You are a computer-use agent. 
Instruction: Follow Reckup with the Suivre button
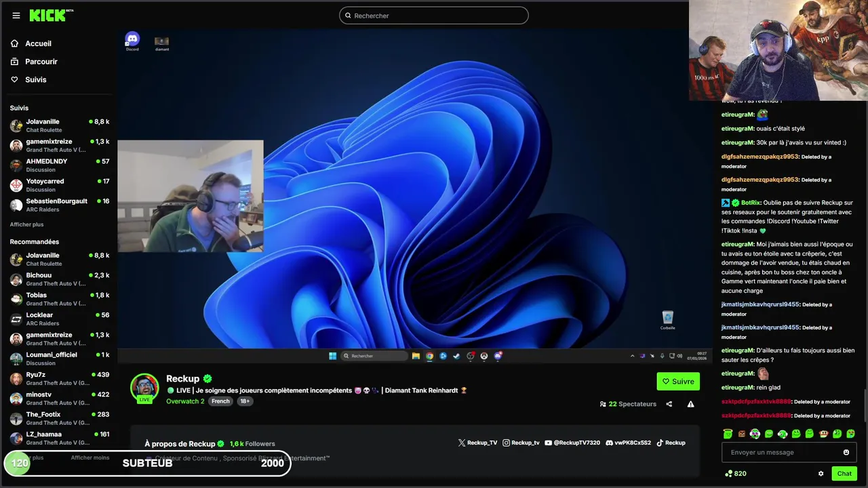tap(678, 382)
